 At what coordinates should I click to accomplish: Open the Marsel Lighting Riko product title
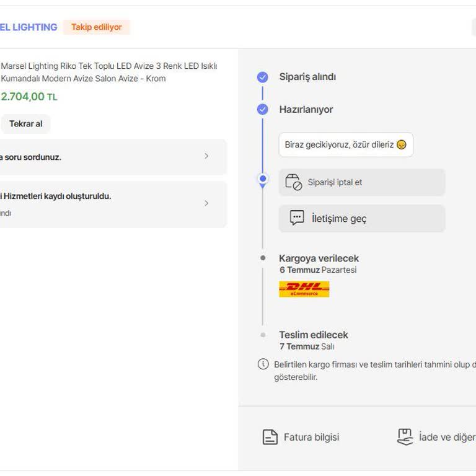click(109, 73)
